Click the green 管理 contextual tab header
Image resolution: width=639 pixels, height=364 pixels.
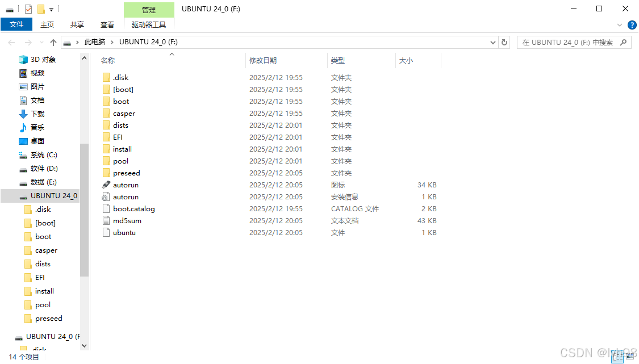[149, 10]
